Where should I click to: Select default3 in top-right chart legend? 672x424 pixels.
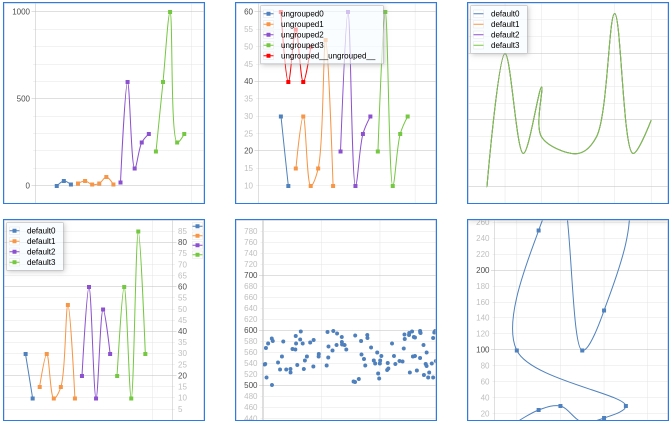[504, 46]
